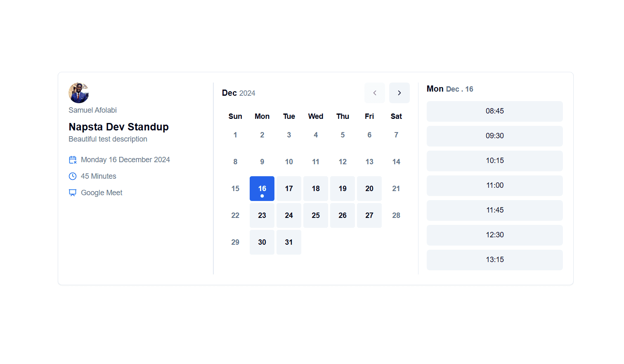Select December 31 on the calendar
Screen dimensions: 624x364
point(289,242)
